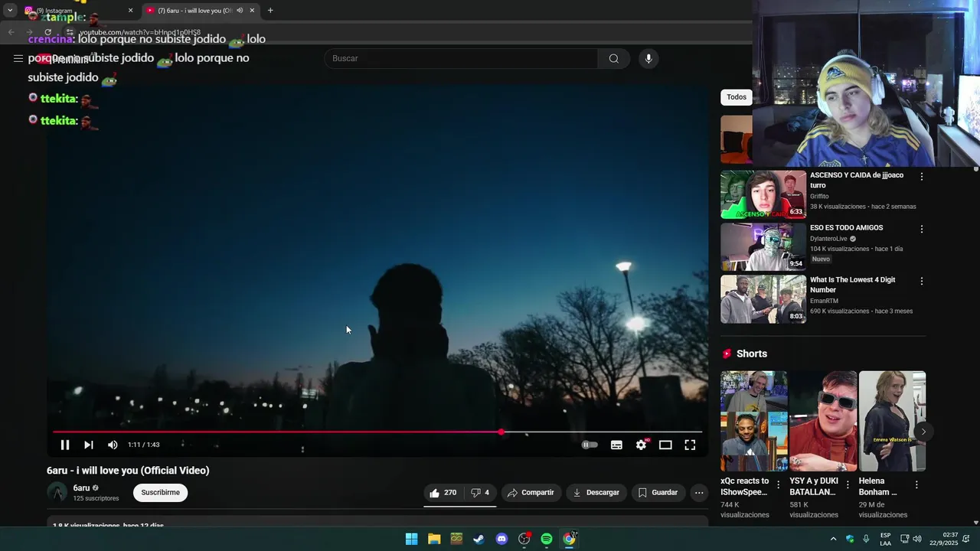Image resolution: width=980 pixels, height=551 pixels.
Task: Open What Is The Lowest 4 Digit Number
Action: click(852, 285)
